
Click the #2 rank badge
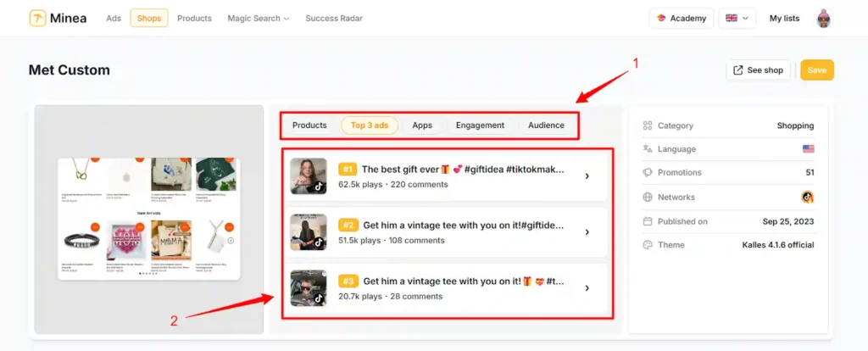[x=348, y=226]
